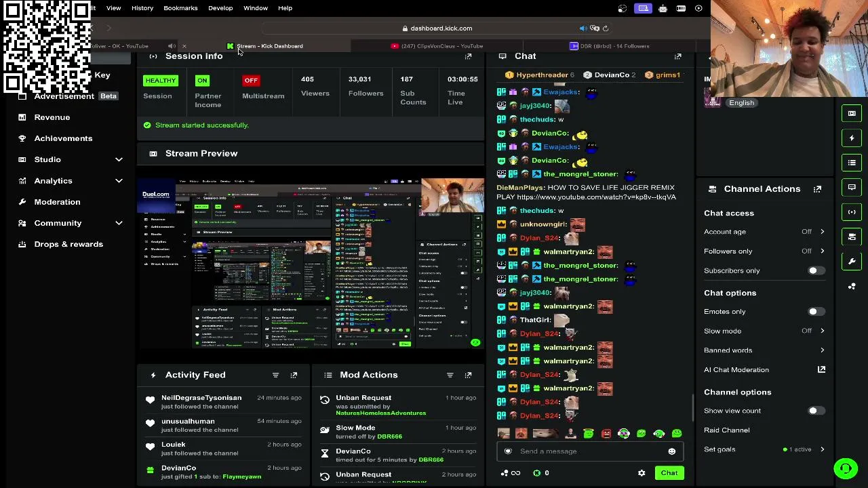This screenshot has height=488, width=868.
Task: Toggle the session info broadcast sidebar icon
Action: (x=852, y=212)
